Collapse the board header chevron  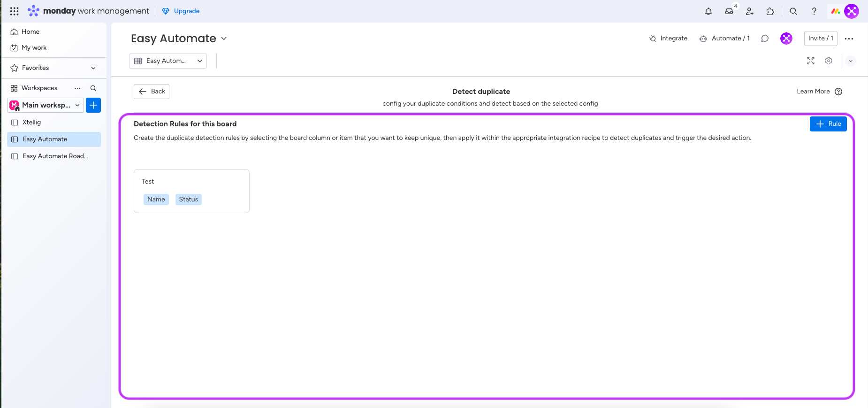[x=850, y=61]
